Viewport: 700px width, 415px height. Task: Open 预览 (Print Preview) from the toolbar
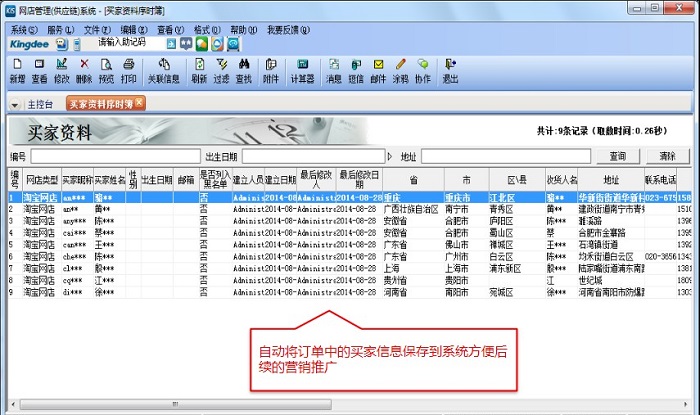coord(106,71)
